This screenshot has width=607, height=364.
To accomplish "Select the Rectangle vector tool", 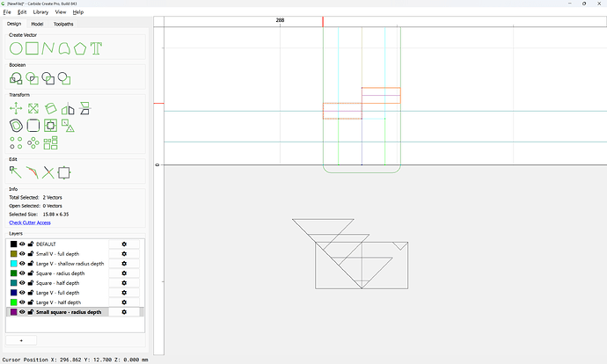I will [33, 48].
